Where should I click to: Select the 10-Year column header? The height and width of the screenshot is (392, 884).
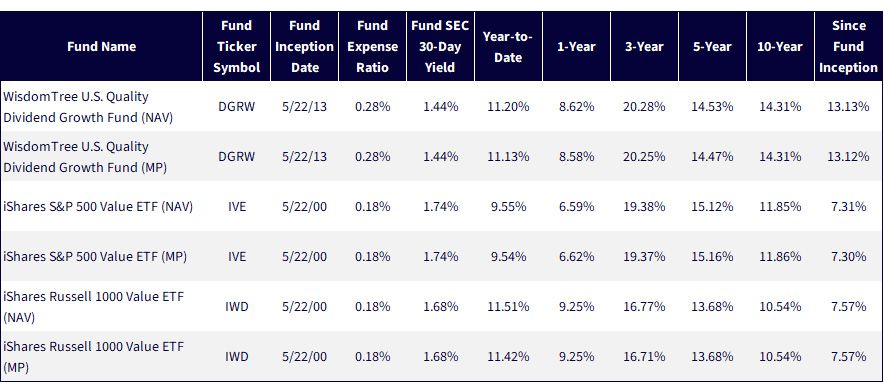pos(780,47)
